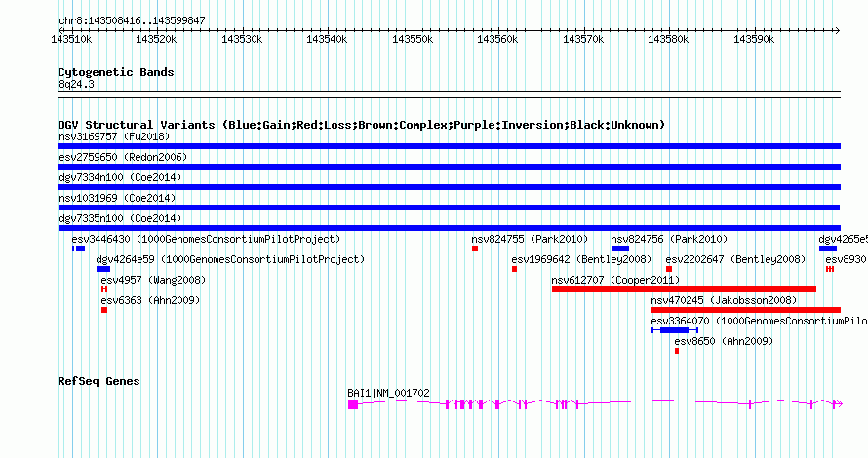Click the nsv824756 (Park2010) blue glyph

pos(620,248)
